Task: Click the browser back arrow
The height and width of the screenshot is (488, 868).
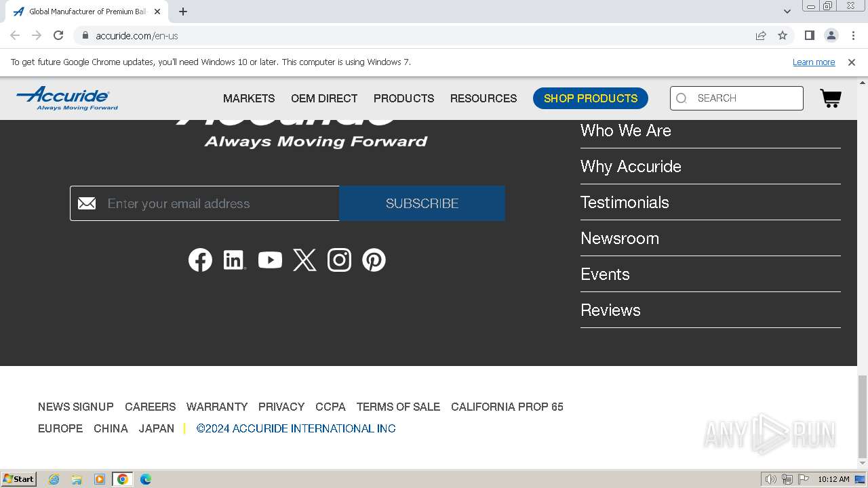Action: 15,35
